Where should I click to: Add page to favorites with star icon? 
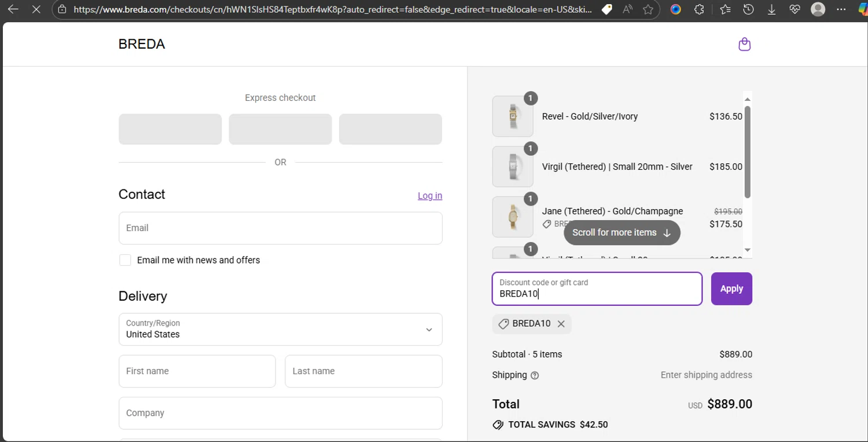648,9
